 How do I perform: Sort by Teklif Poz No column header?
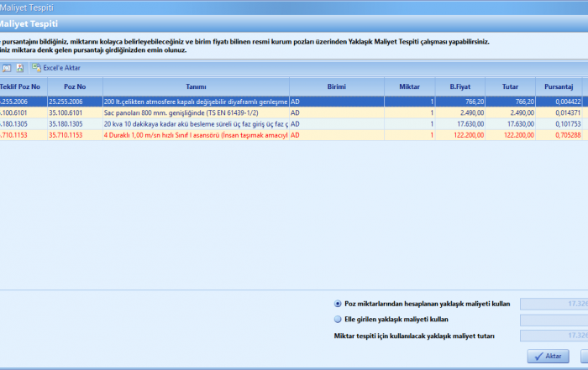pos(20,86)
